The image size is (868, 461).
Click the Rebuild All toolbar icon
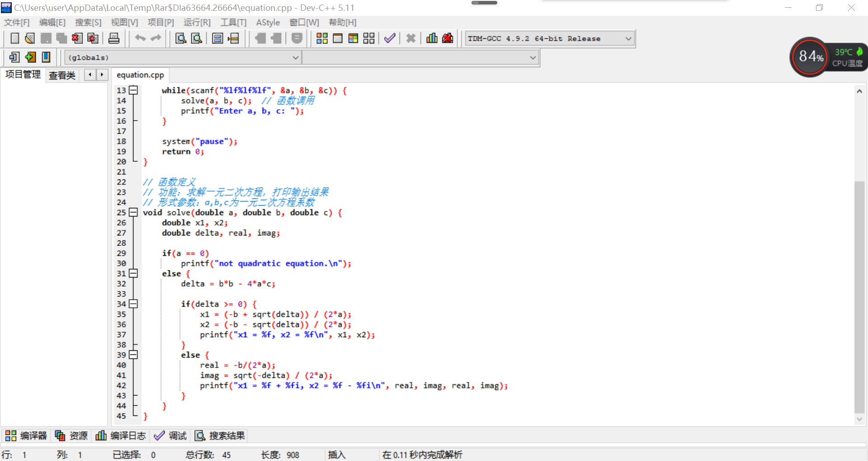(369, 38)
